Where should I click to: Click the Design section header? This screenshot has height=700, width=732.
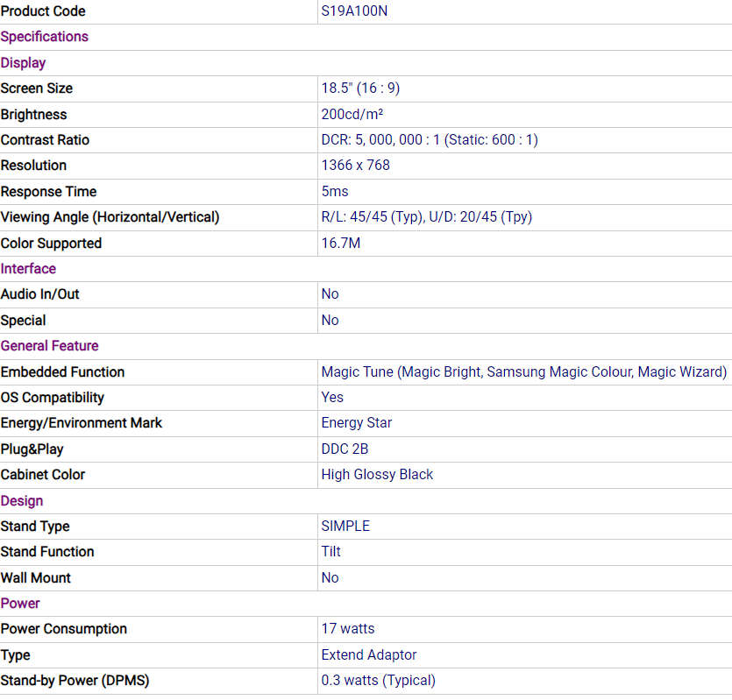(22, 501)
